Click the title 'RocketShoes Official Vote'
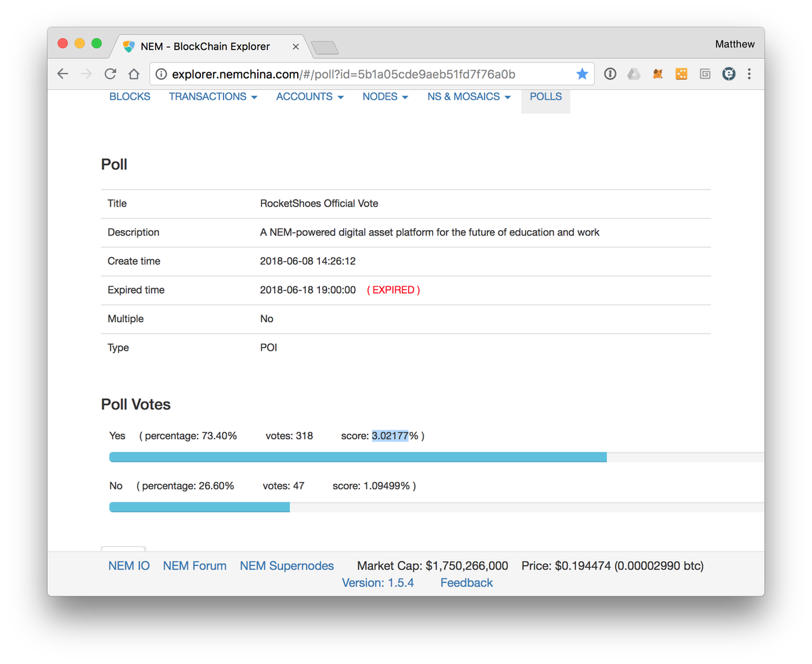Screen dimensions: 812x664 319,204
